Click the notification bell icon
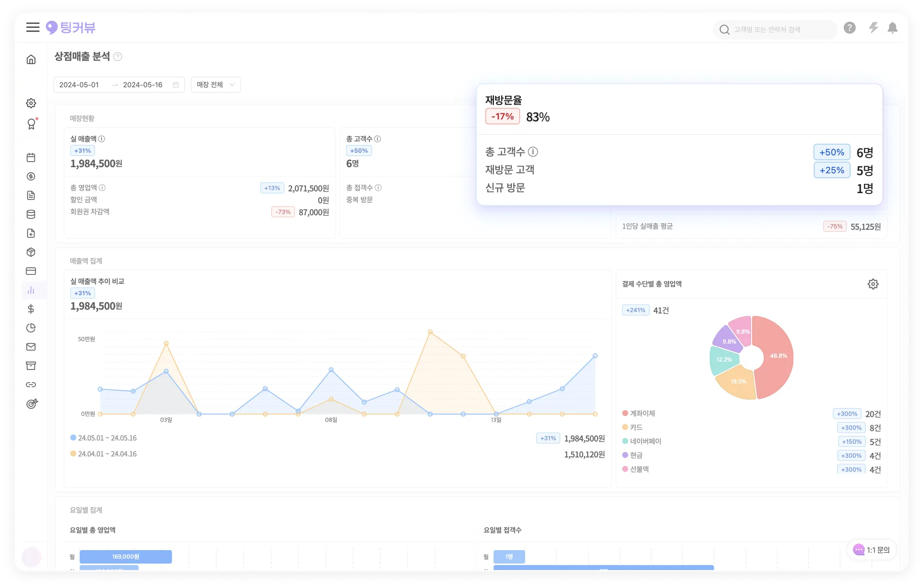This screenshot has width=923, height=588. pos(892,28)
